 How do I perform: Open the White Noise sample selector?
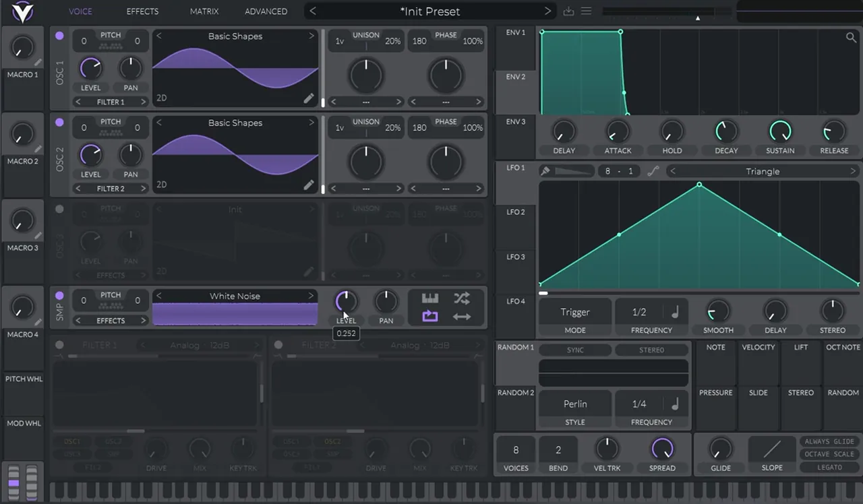[235, 296]
